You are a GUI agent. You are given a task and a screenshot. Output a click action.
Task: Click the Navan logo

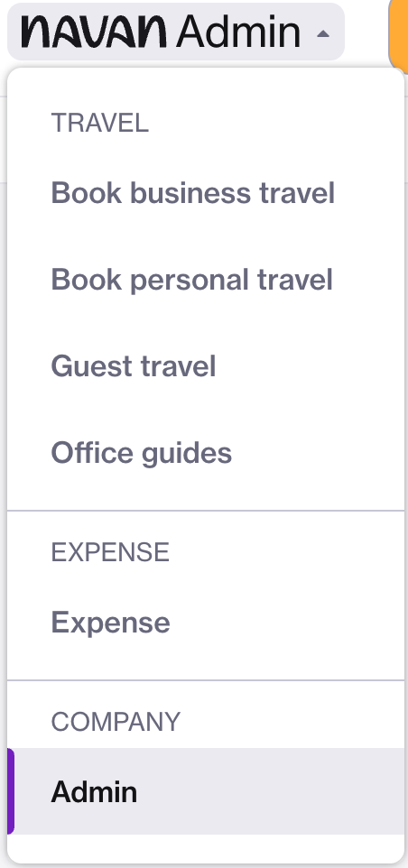(x=94, y=32)
